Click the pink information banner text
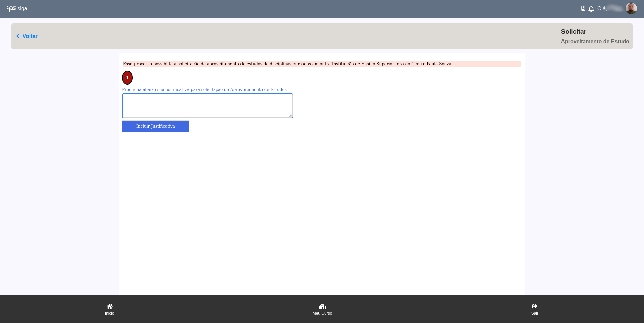The height and width of the screenshot is (323, 644). (x=287, y=64)
